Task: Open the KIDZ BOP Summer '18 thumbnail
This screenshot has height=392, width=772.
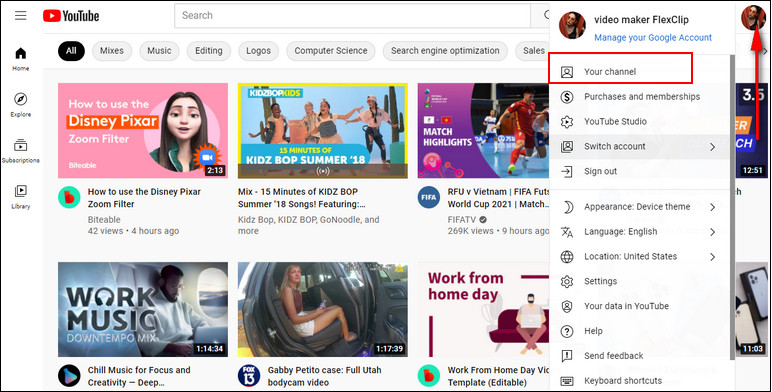Action: (322, 131)
